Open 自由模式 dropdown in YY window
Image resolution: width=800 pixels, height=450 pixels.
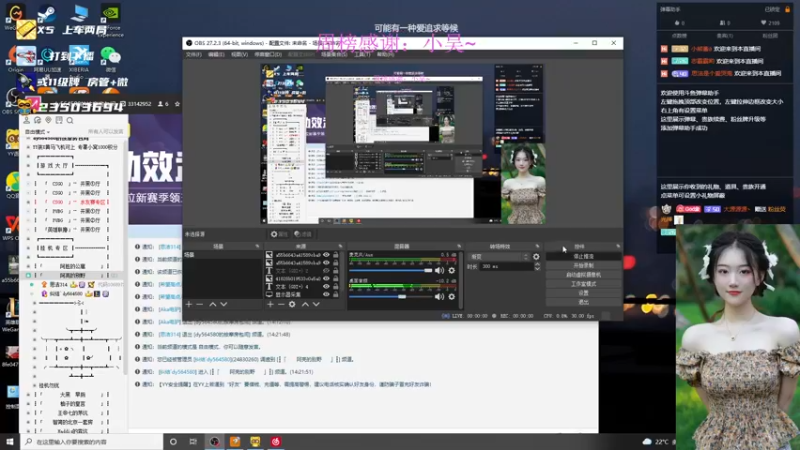[37, 132]
